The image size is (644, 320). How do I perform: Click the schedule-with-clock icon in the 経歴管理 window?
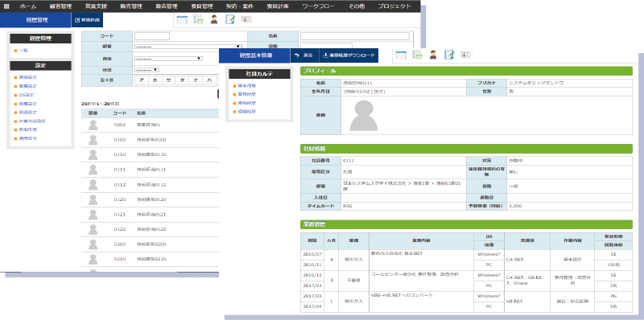click(198, 19)
